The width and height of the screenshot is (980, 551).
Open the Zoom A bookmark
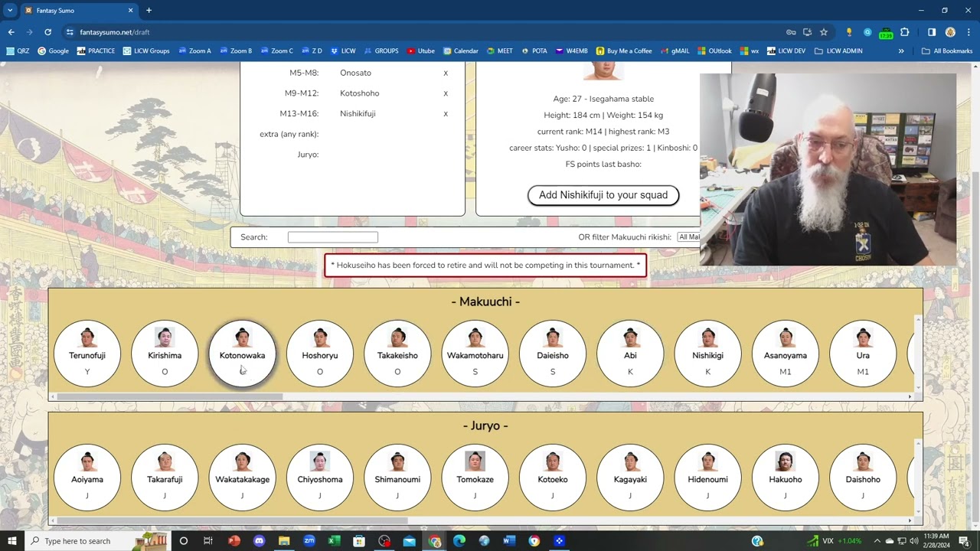tap(194, 51)
